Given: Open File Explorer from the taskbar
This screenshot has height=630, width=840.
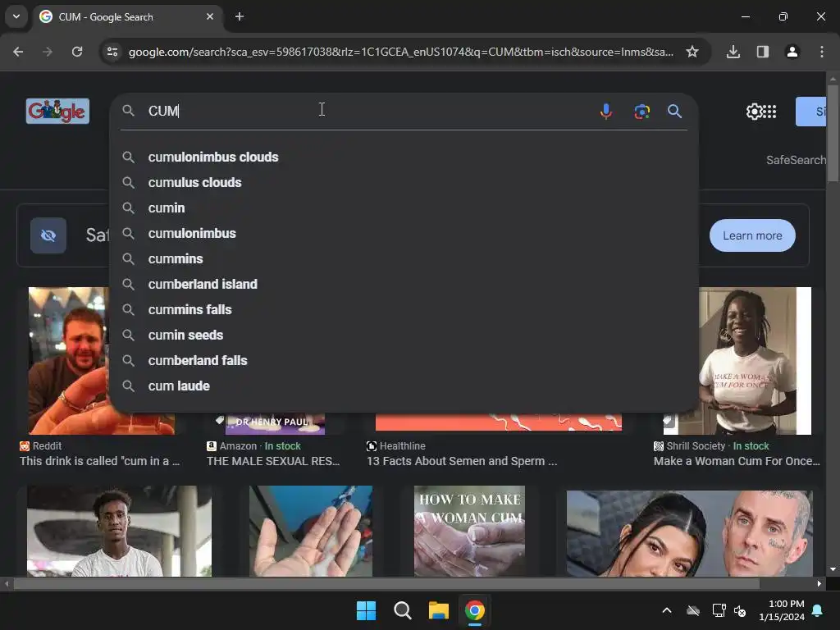Looking at the screenshot, I should tap(438, 610).
